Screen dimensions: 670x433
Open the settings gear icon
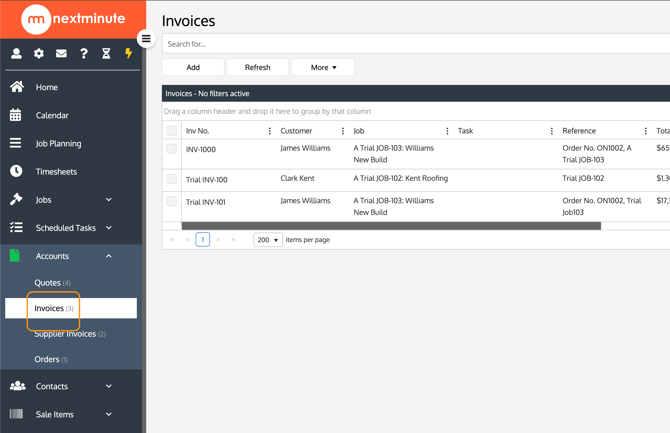[x=39, y=54]
